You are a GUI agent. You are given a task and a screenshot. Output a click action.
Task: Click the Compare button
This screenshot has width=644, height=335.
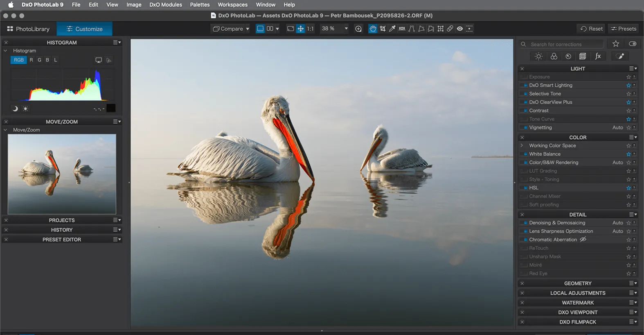point(228,29)
